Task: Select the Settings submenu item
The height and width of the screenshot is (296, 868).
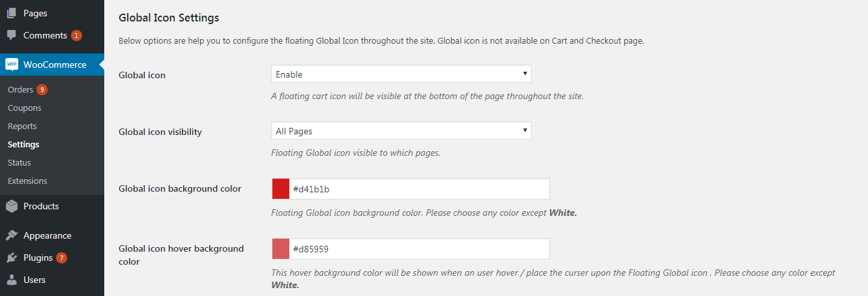Action: pos(23,145)
